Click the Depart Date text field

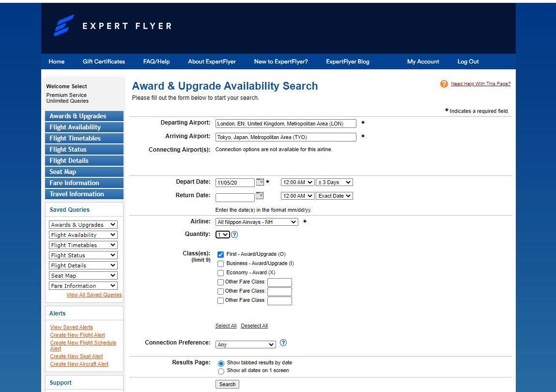(235, 183)
